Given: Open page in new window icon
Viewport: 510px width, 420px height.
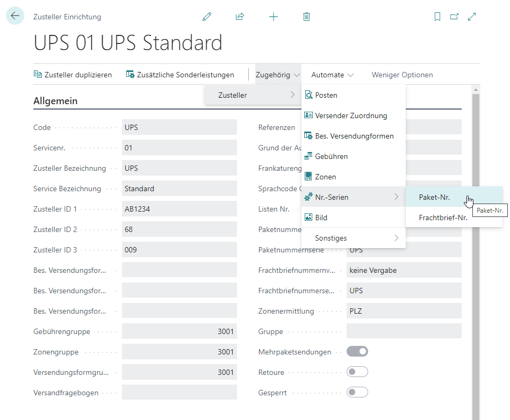Looking at the screenshot, I should coord(455,17).
